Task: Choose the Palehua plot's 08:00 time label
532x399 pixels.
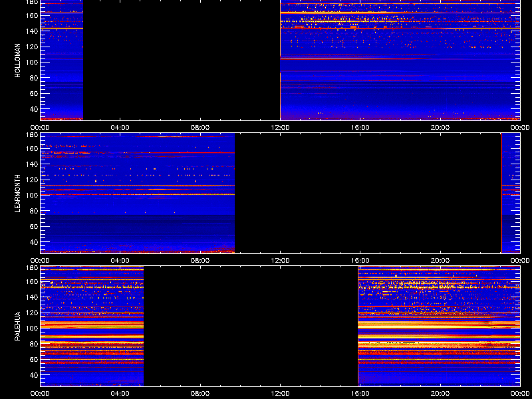Action: [200, 394]
